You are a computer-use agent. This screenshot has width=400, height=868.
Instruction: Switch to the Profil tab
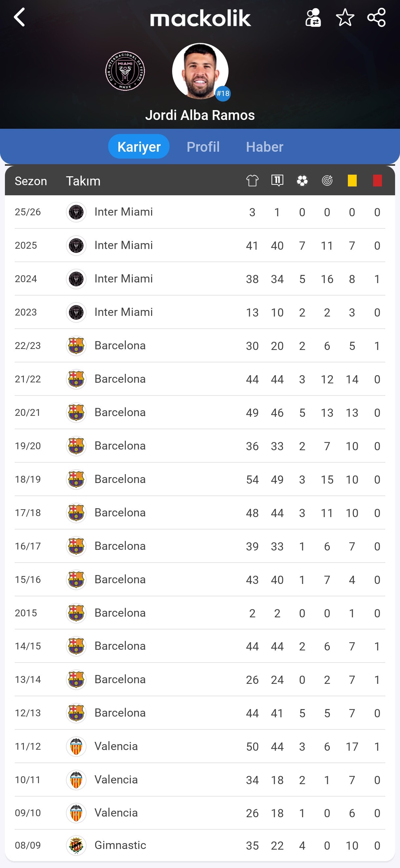203,147
